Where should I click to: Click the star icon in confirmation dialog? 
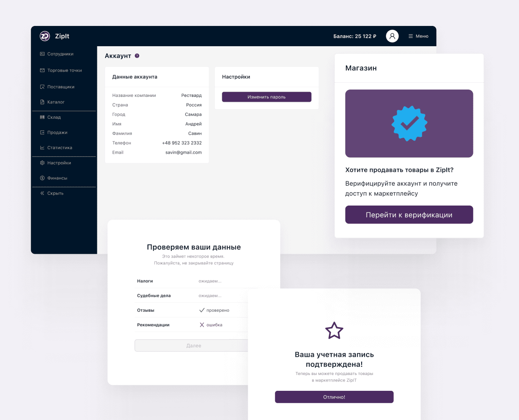point(334,330)
